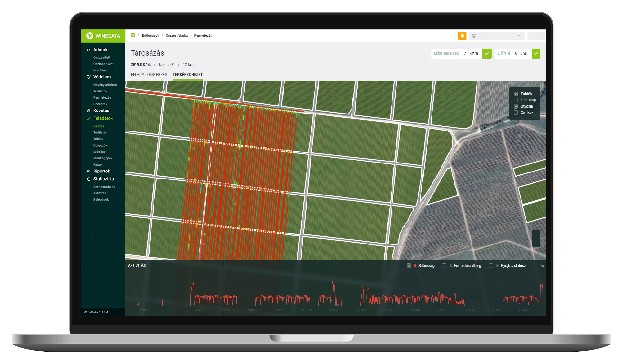Open the Feladatok menu section
Screen dimensions: 623x364
coord(103,118)
